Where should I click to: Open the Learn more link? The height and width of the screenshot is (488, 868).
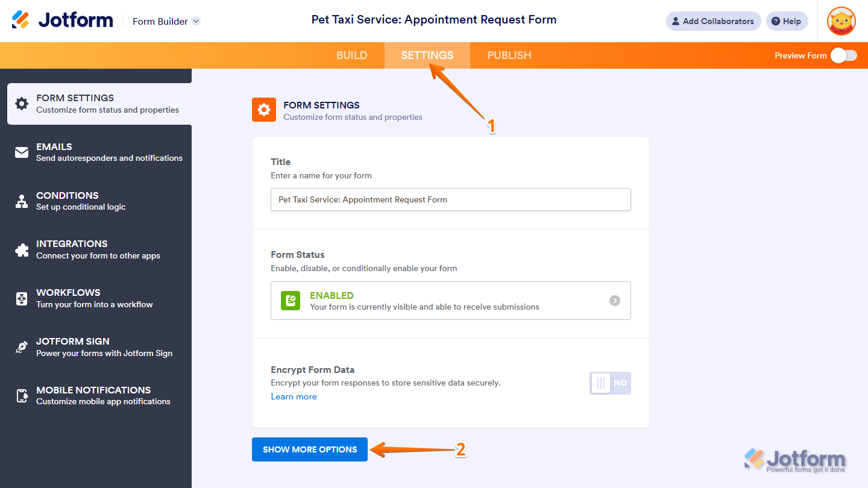tap(294, 396)
